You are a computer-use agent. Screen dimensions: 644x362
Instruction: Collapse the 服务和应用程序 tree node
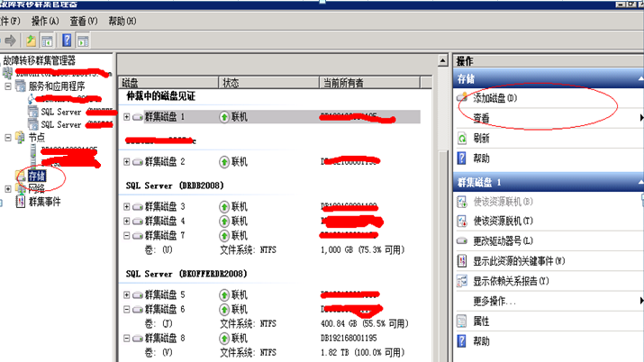point(9,86)
